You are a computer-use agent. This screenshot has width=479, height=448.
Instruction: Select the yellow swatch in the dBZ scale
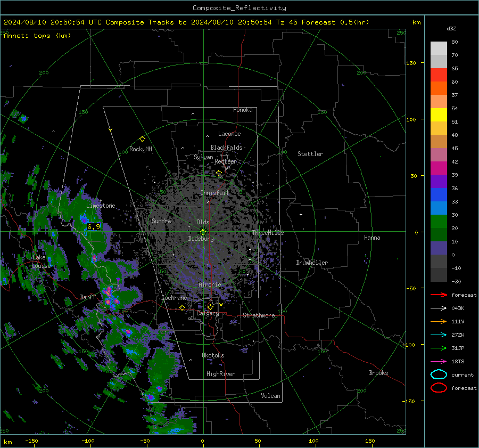click(x=439, y=115)
